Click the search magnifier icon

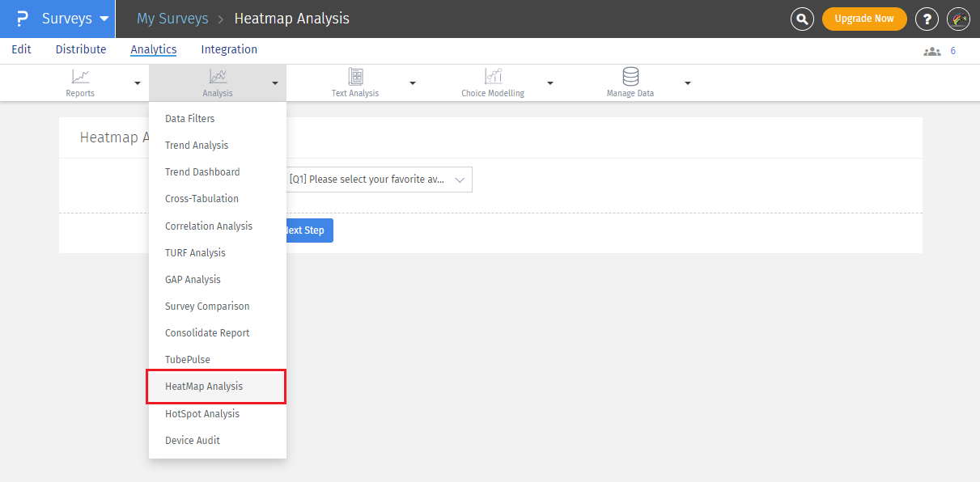click(x=802, y=19)
